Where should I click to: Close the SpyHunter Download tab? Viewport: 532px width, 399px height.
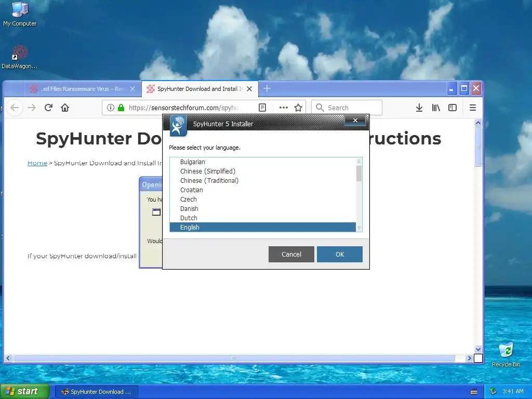point(249,88)
